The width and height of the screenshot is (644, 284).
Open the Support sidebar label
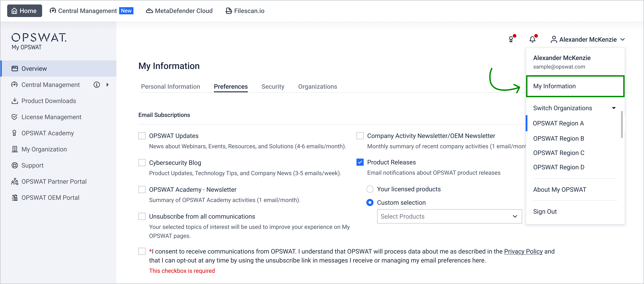(32, 165)
